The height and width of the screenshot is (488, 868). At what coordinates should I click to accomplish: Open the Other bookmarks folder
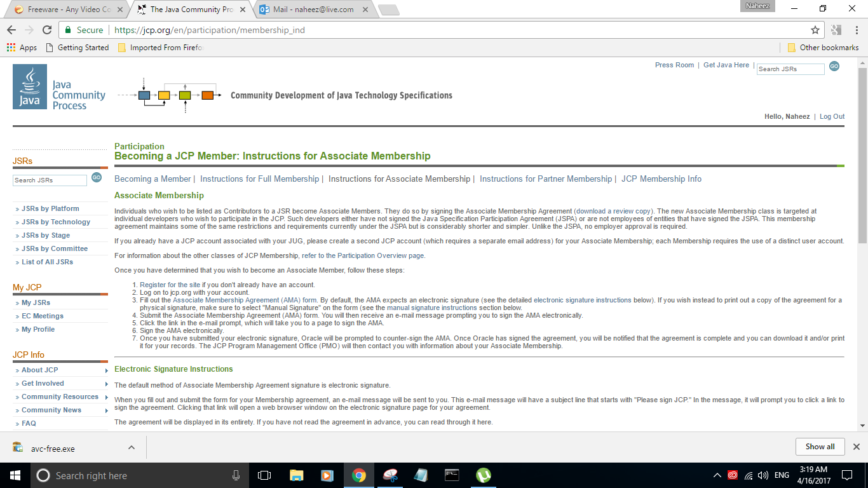(823, 48)
